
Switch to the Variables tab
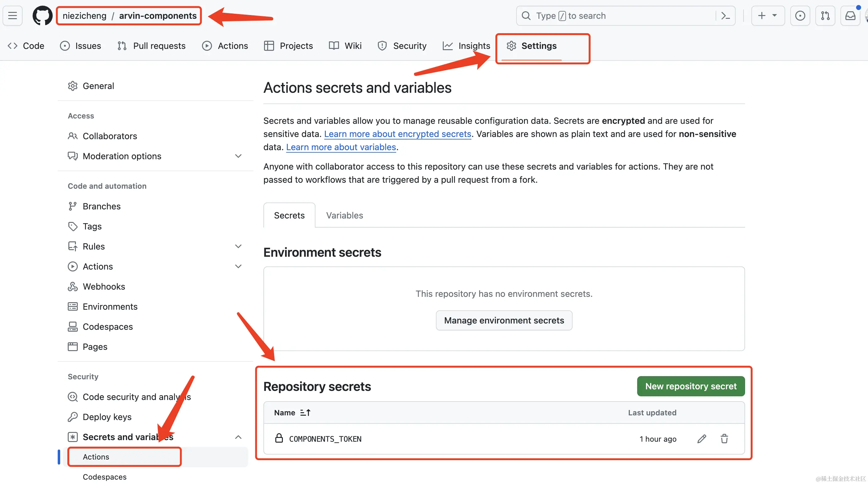coord(344,215)
